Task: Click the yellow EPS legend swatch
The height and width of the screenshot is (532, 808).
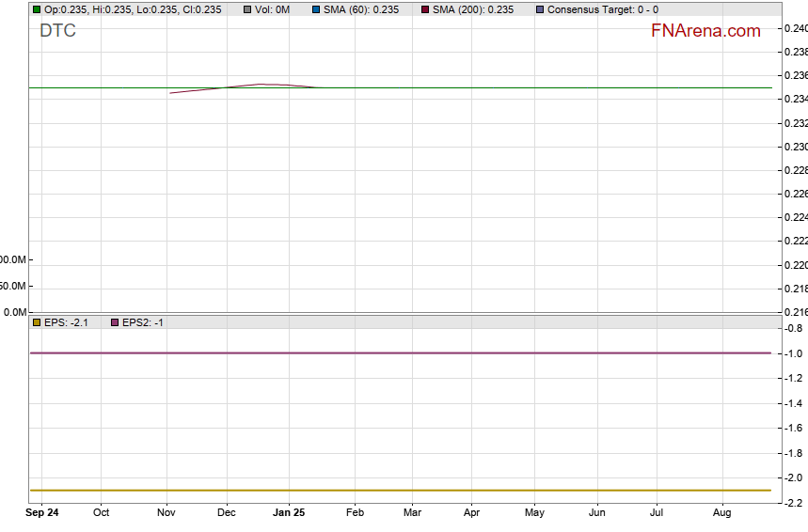Action: pyautogui.click(x=37, y=322)
